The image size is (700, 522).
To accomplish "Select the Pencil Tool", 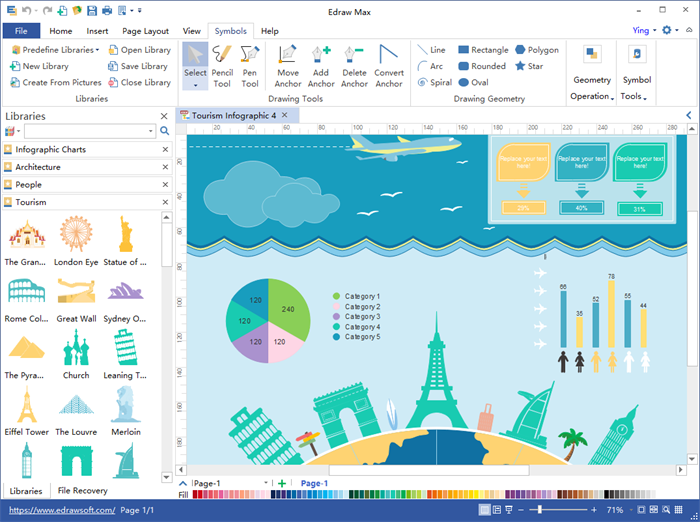I will [x=222, y=66].
